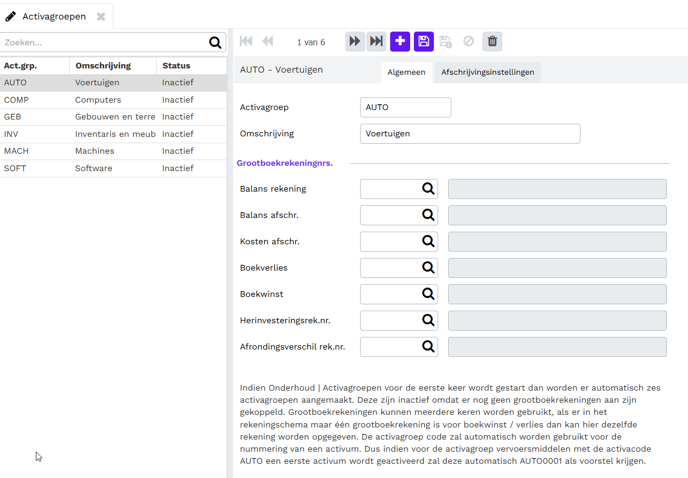Save with the purple floppy disk icon
688x478 pixels.
pyautogui.click(x=423, y=42)
